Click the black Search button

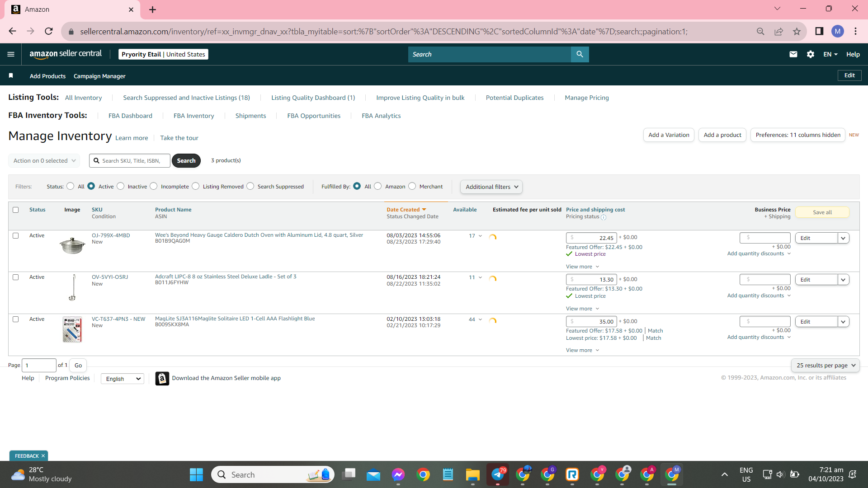[186, 160]
